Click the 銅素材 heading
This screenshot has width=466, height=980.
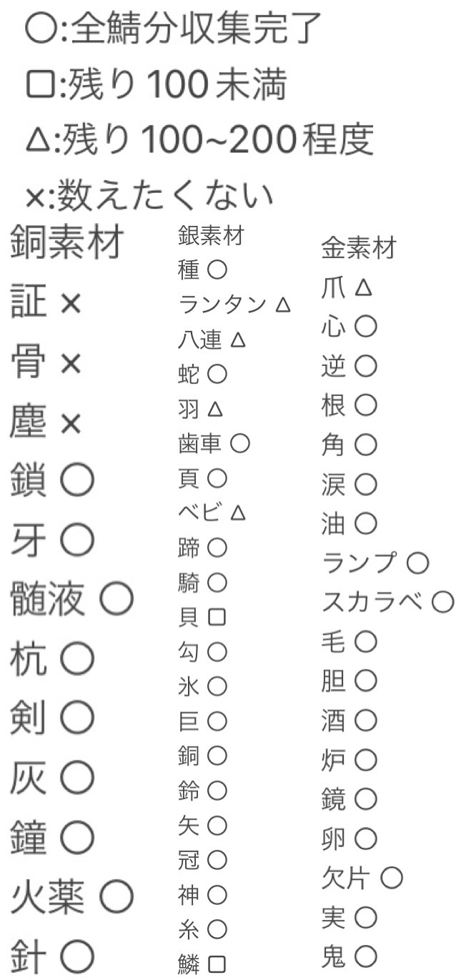(x=67, y=244)
